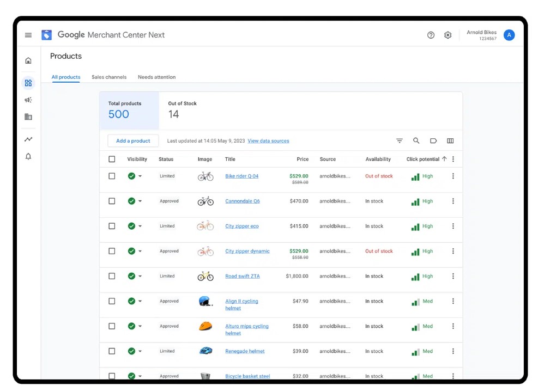Select the Products grid sidebar icon

28,83
